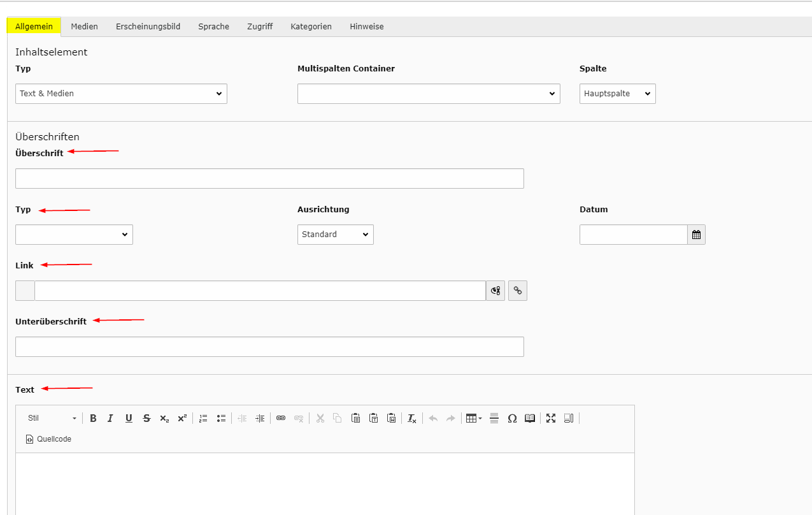Toggle underline formatting in the editor
This screenshot has height=515, width=812.
tap(129, 418)
